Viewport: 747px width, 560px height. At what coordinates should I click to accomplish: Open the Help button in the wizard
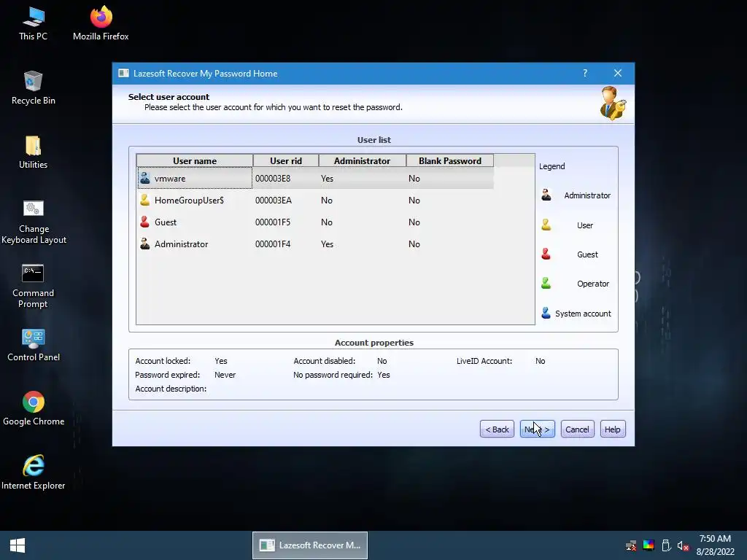612,429
